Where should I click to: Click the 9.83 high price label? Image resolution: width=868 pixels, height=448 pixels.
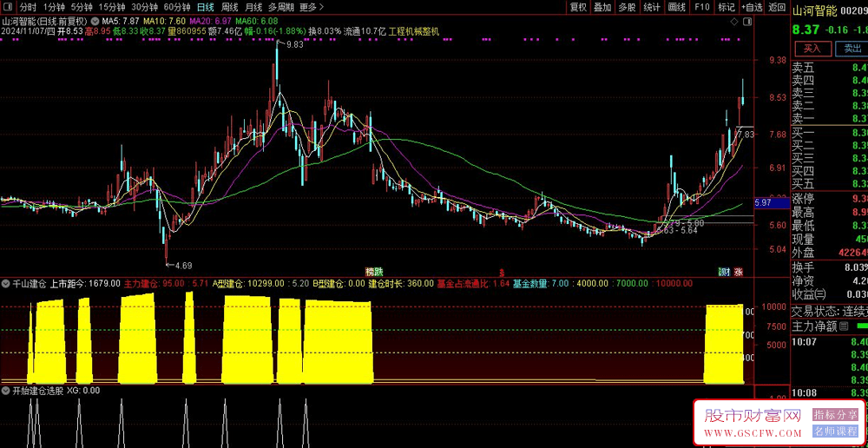(294, 45)
